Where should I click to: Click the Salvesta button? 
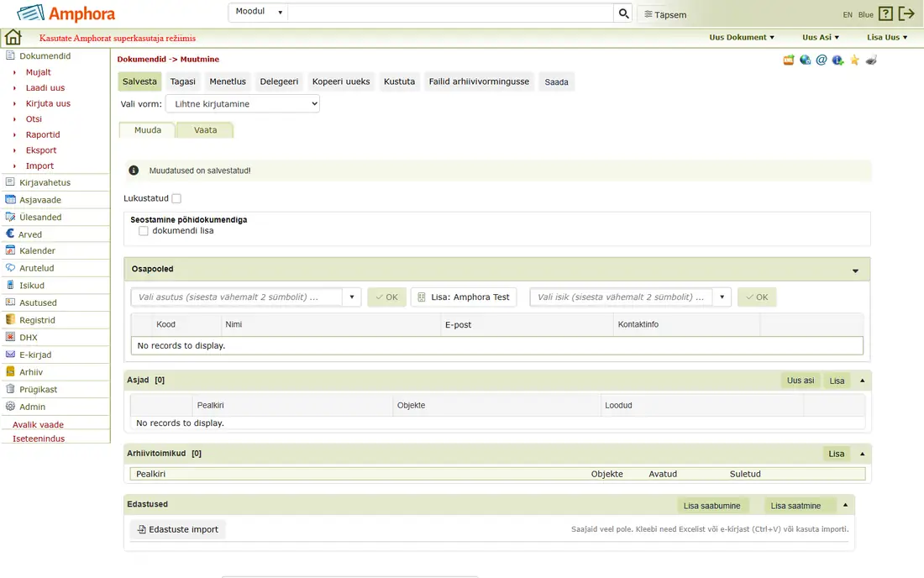coord(139,81)
